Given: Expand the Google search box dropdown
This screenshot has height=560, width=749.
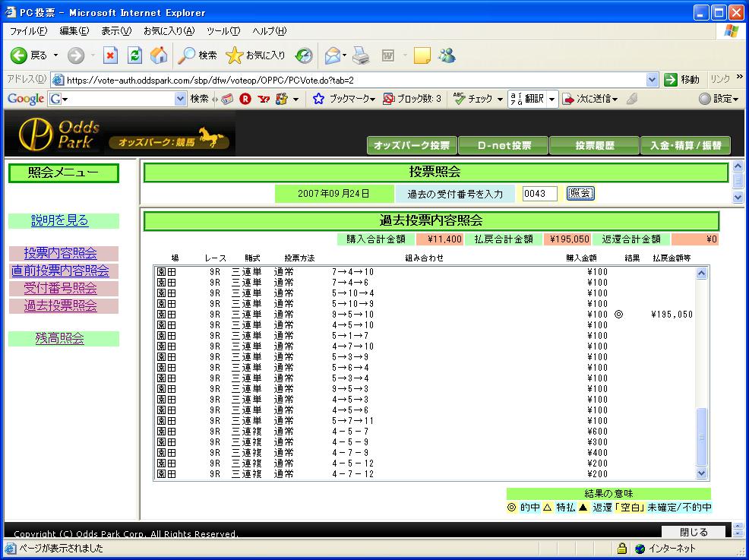Looking at the screenshot, I should (x=180, y=99).
